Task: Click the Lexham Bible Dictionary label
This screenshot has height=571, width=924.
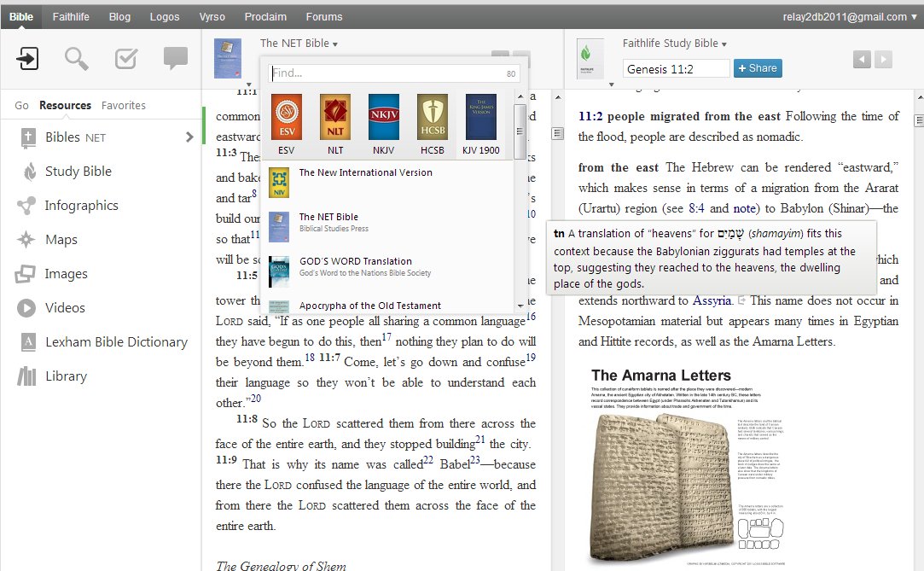Action: [x=117, y=342]
